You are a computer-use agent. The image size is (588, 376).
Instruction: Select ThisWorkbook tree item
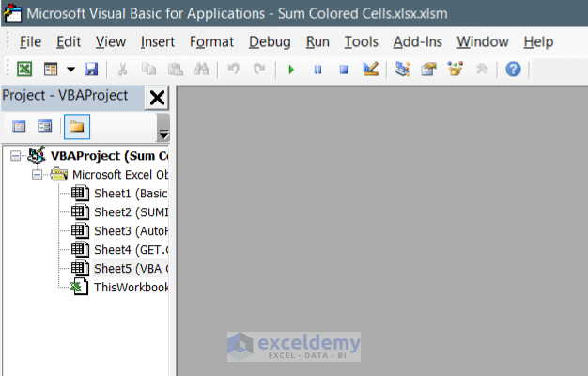131,287
